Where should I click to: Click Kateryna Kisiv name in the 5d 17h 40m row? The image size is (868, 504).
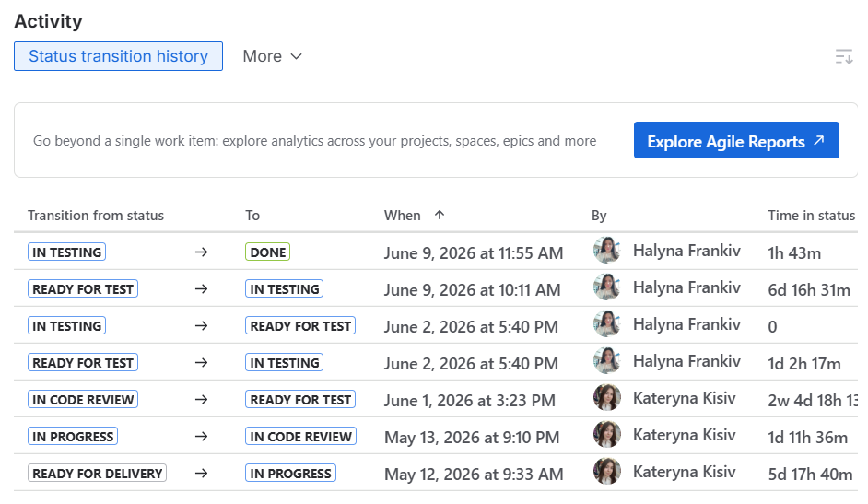coord(685,472)
